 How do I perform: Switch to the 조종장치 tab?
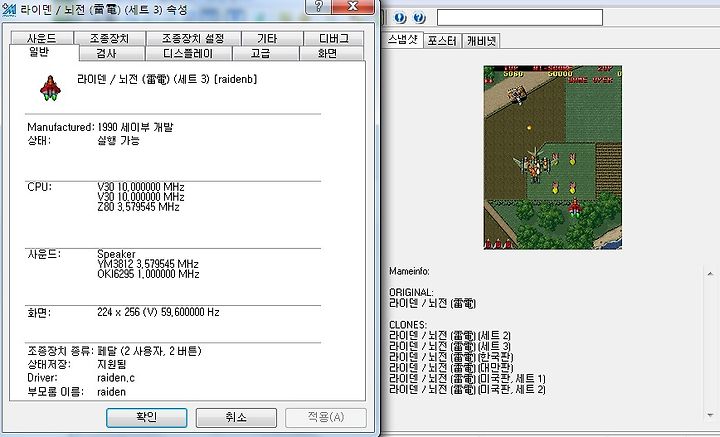[x=110, y=38]
